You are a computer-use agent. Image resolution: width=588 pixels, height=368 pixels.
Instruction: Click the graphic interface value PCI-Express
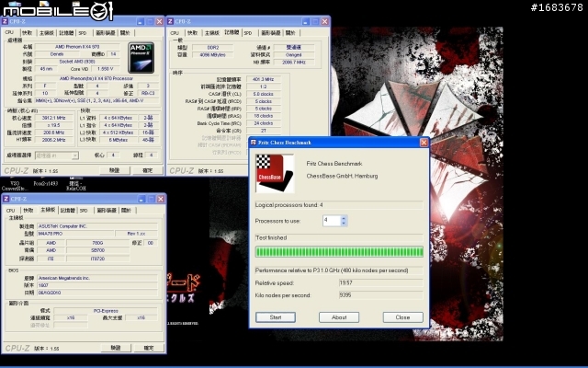[x=106, y=311]
